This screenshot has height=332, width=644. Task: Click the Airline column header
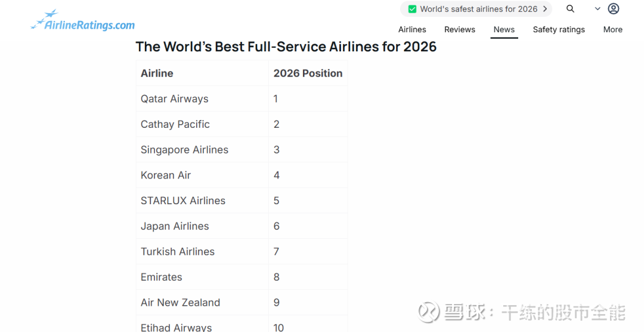pos(157,73)
